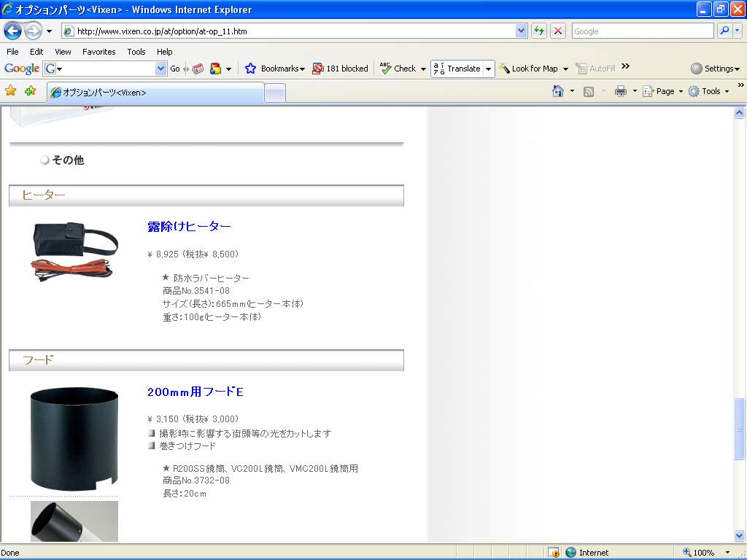Open the Help menu
The height and width of the screenshot is (560, 747).
coord(165,52)
